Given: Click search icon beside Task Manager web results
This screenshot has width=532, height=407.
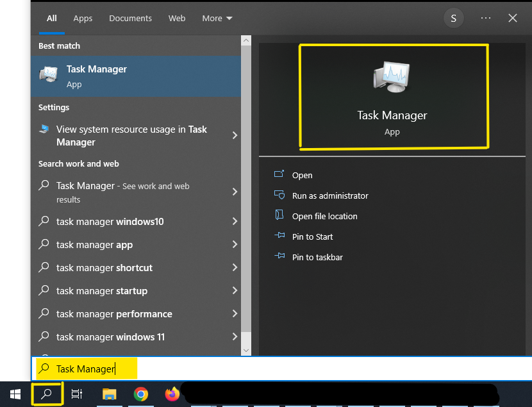Looking at the screenshot, I should coord(44,185).
